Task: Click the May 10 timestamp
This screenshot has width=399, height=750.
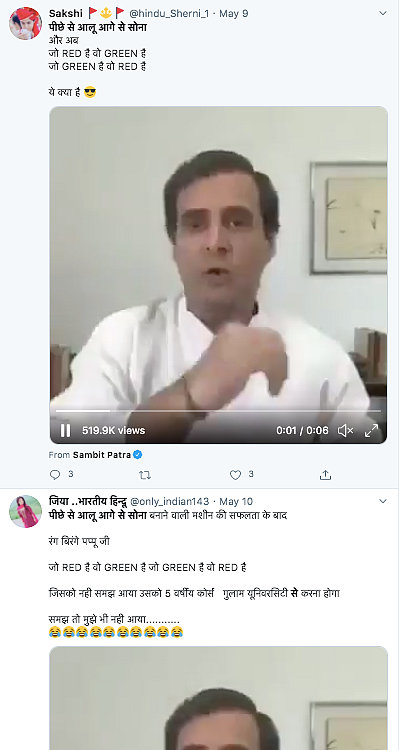Action: click(236, 501)
